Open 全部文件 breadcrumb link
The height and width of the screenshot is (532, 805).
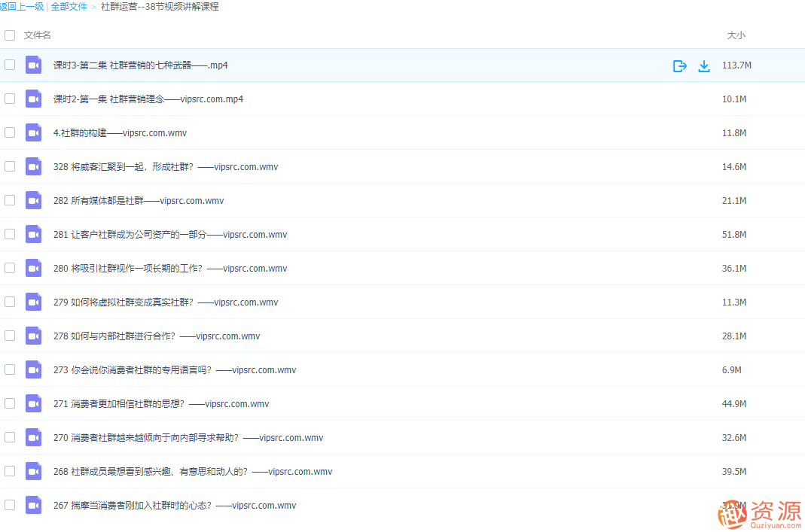[69, 7]
